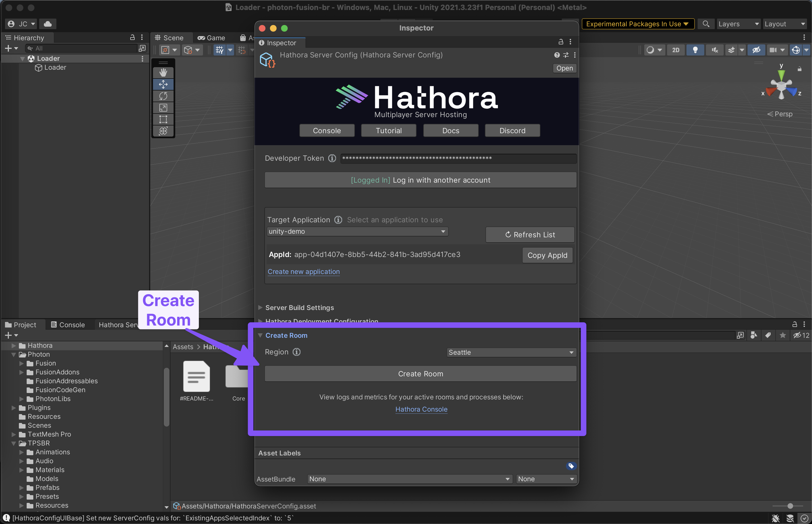Toggle hidden packages count (12)
This screenshot has height=524, width=812.
pyautogui.click(x=801, y=335)
